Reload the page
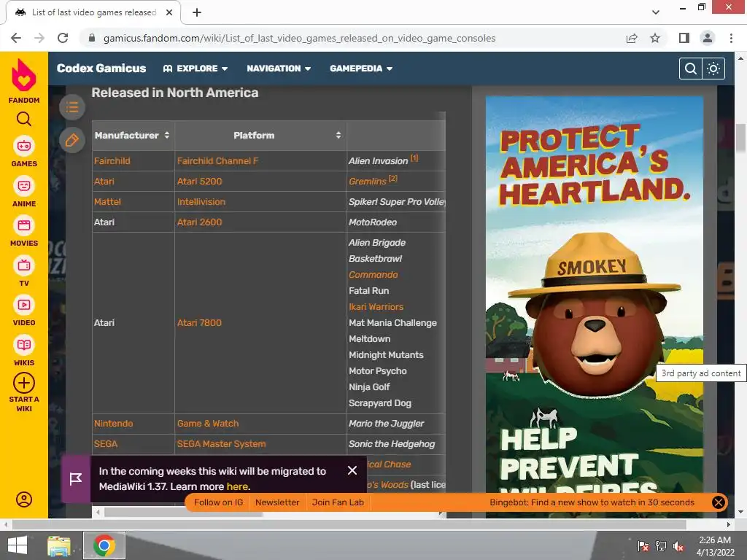The image size is (747, 560). 63,38
